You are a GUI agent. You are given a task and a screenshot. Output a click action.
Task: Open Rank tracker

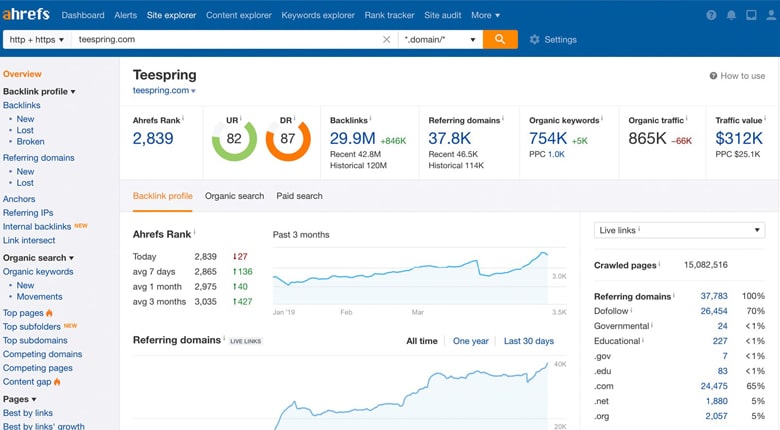(x=390, y=15)
